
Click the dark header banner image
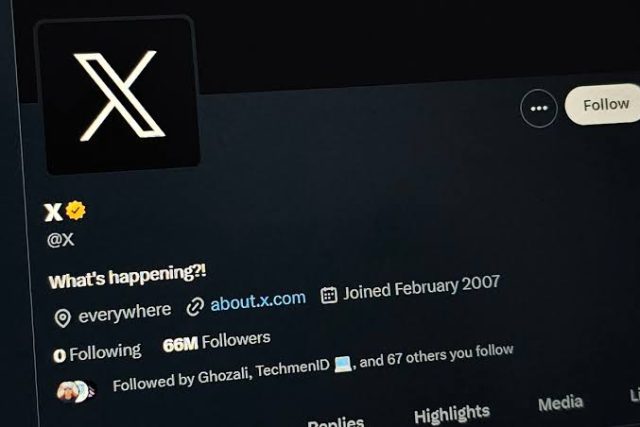408,41
